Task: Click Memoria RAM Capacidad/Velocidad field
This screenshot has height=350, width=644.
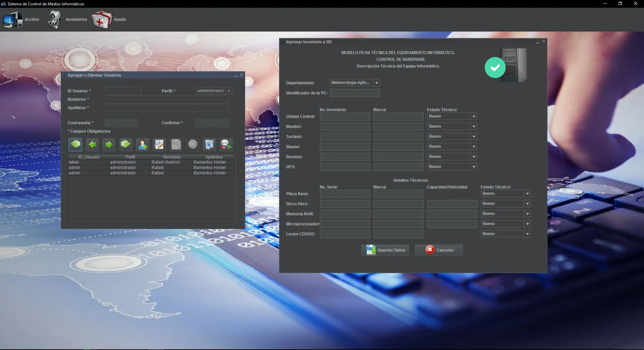Action: [x=452, y=214]
